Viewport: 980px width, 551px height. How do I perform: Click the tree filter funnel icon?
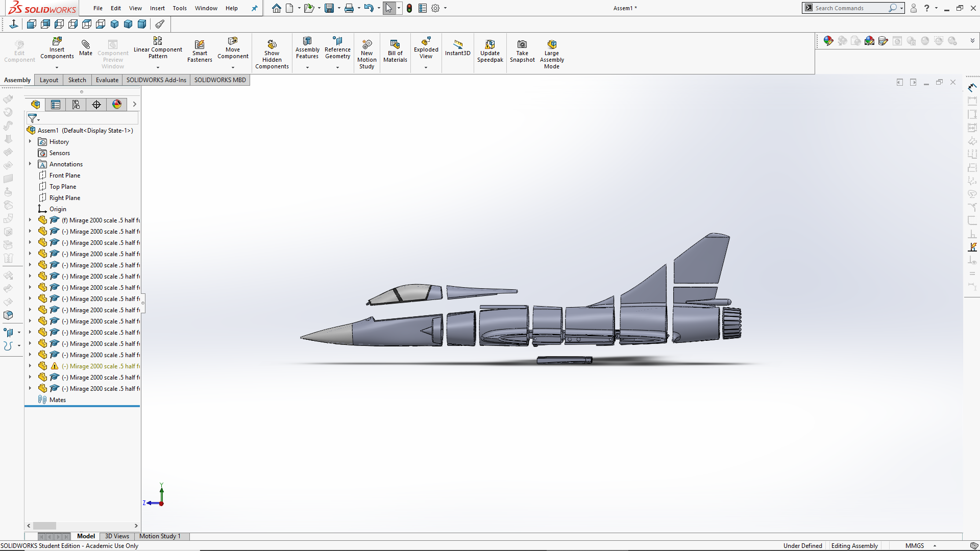tap(33, 118)
